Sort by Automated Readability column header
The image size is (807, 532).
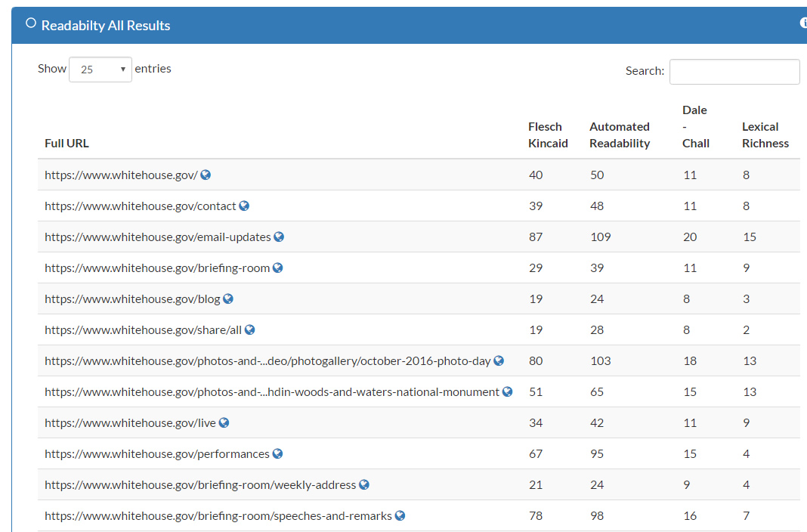620,135
